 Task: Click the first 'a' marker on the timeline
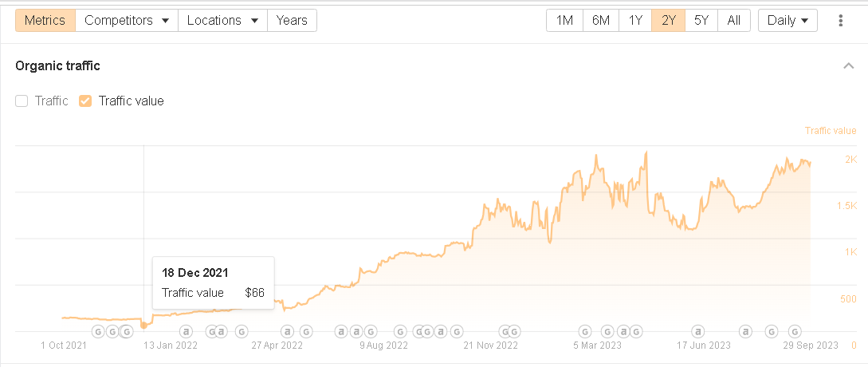pos(186,330)
